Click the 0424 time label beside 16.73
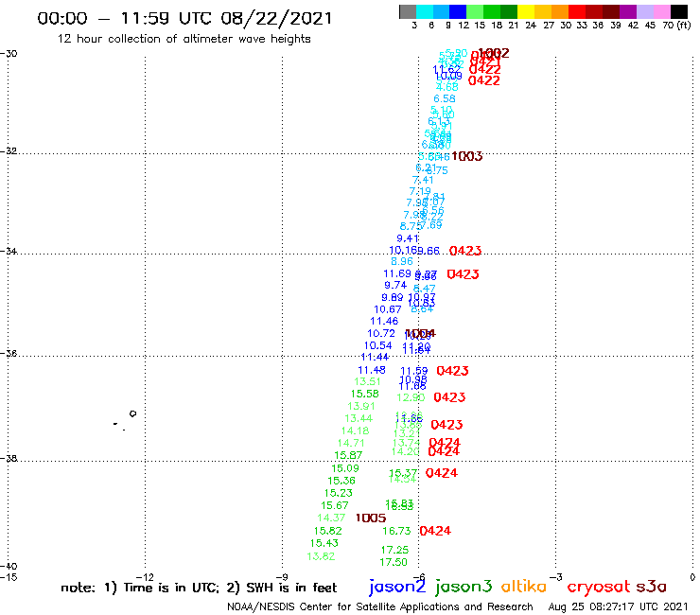The image size is (700, 615). 435,531
